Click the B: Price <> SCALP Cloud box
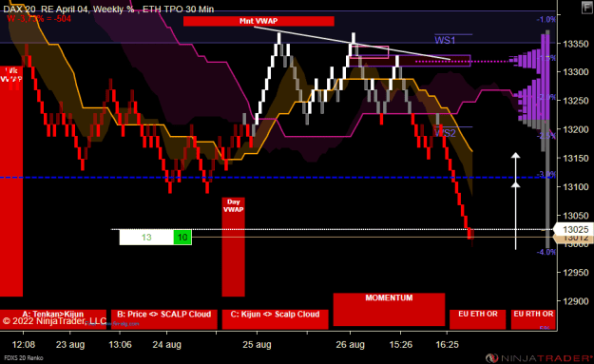The height and width of the screenshot is (364, 594). click(164, 319)
